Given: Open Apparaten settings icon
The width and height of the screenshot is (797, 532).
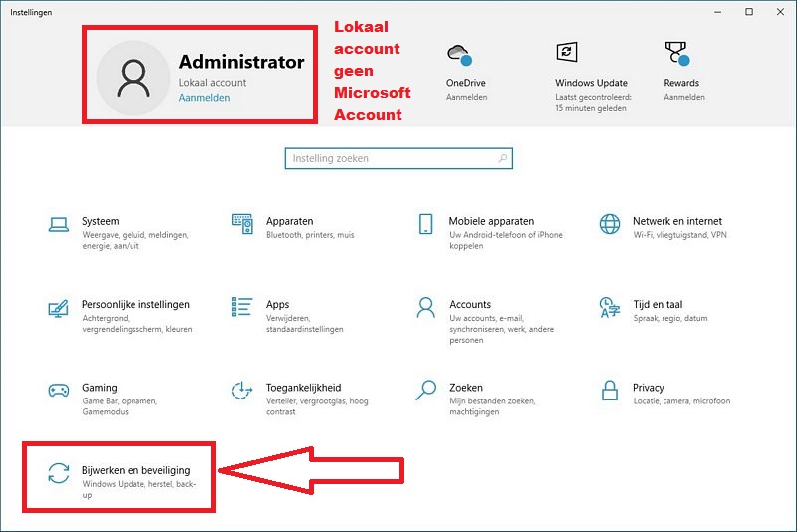Looking at the screenshot, I should tap(242, 224).
